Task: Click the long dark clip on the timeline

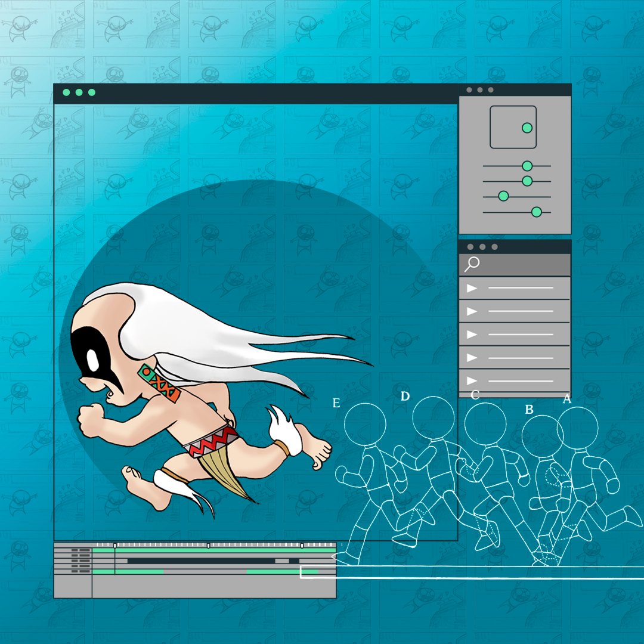Action: tap(201, 561)
